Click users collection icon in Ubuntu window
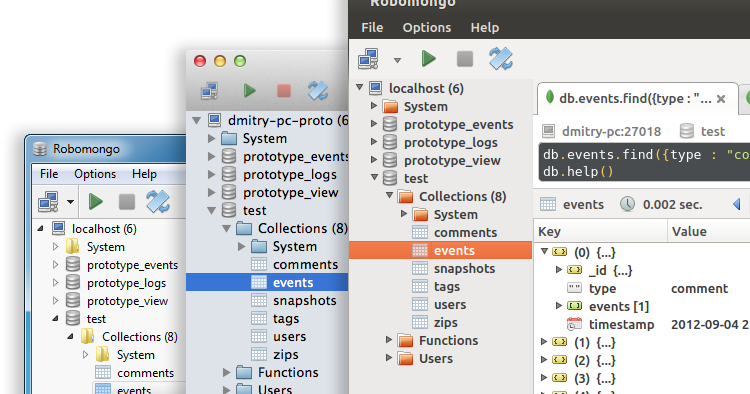Image resolution: width=750 pixels, height=394 pixels. pos(420,305)
